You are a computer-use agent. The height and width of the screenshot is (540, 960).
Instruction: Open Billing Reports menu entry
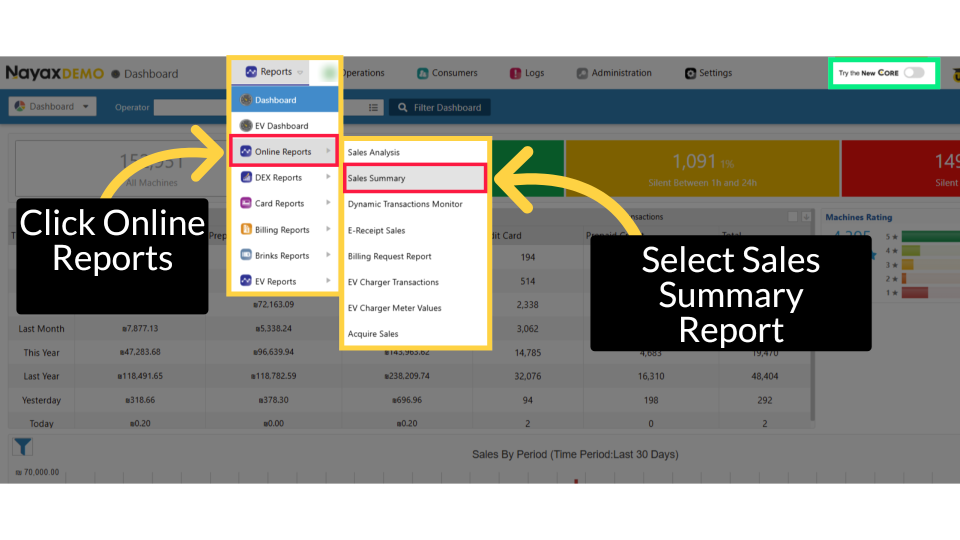[x=285, y=230]
